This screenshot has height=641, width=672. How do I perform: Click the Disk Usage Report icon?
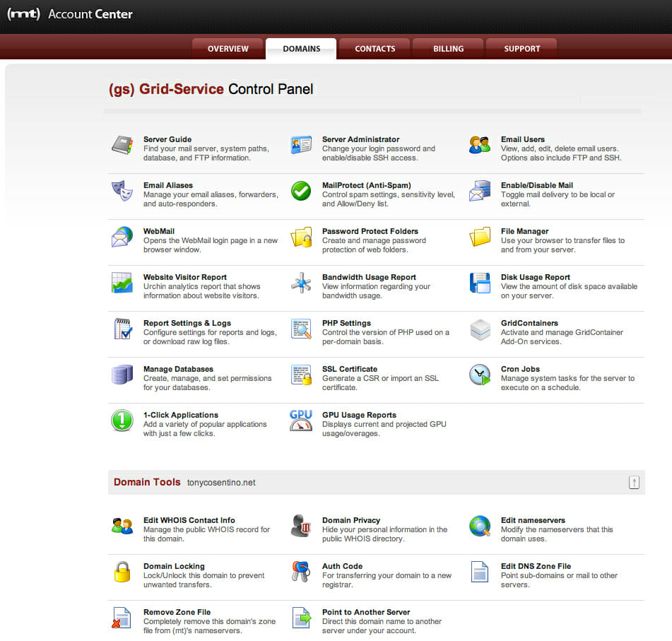coord(480,283)
